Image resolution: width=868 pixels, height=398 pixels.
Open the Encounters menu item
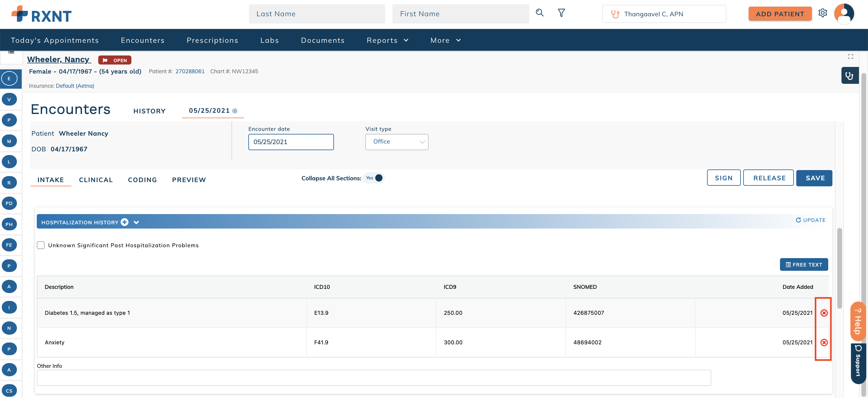143,40
